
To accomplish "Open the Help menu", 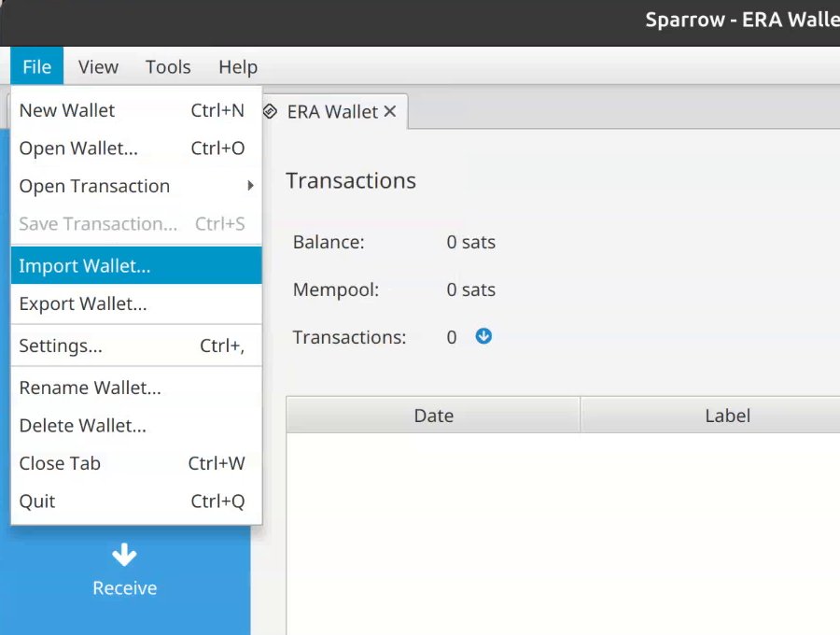I will coord(238,66).
